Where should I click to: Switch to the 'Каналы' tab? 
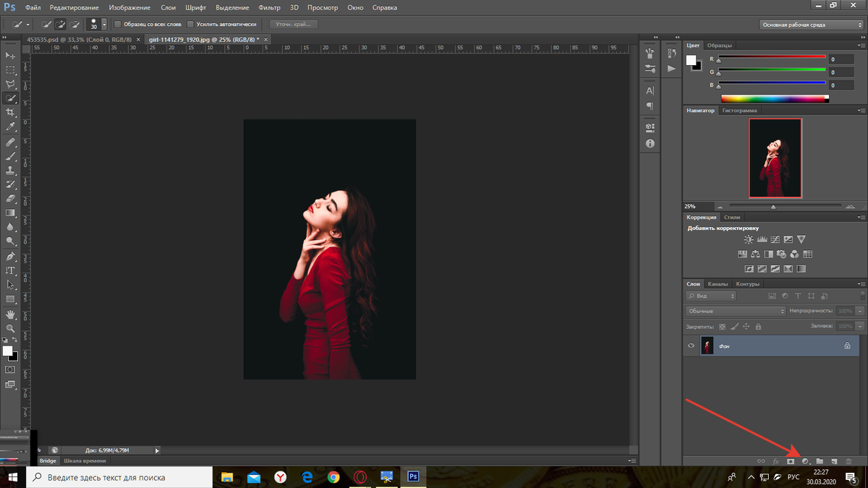[x=718, y=284]
